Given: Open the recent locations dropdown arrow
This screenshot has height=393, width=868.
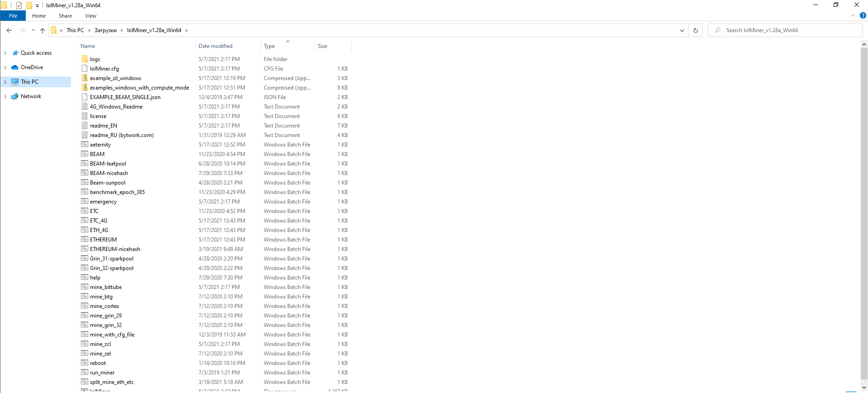Looking at the screenshot, I should tap(33, 30).
